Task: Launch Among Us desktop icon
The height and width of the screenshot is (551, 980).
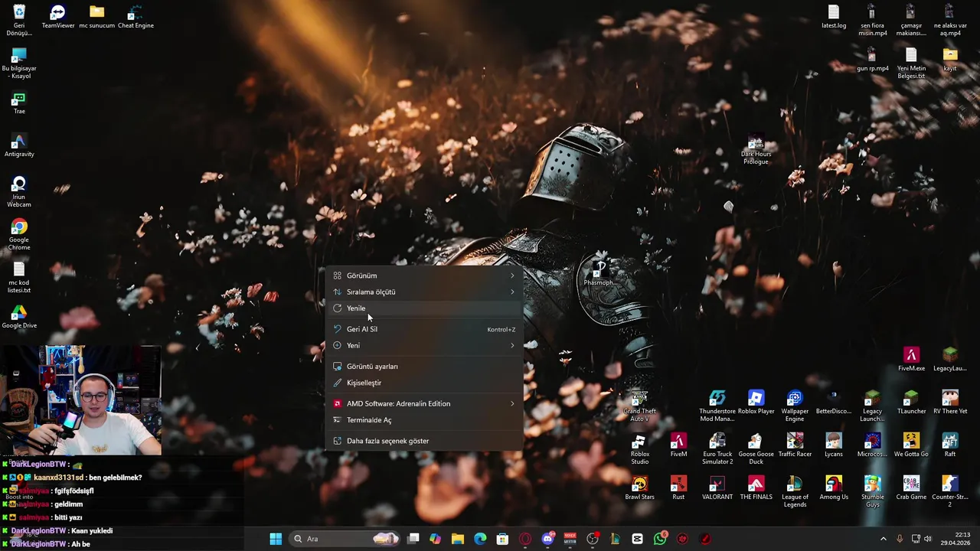Action: coord(834,488)
